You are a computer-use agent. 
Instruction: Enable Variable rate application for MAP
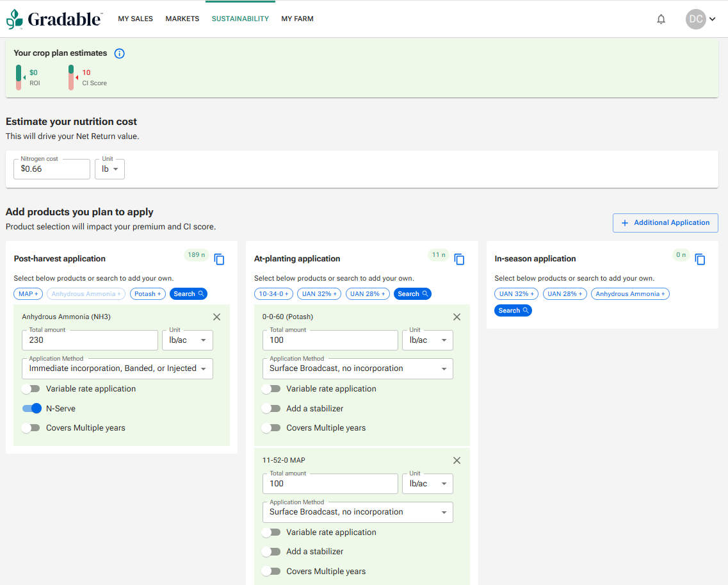[x=271, y=532]
